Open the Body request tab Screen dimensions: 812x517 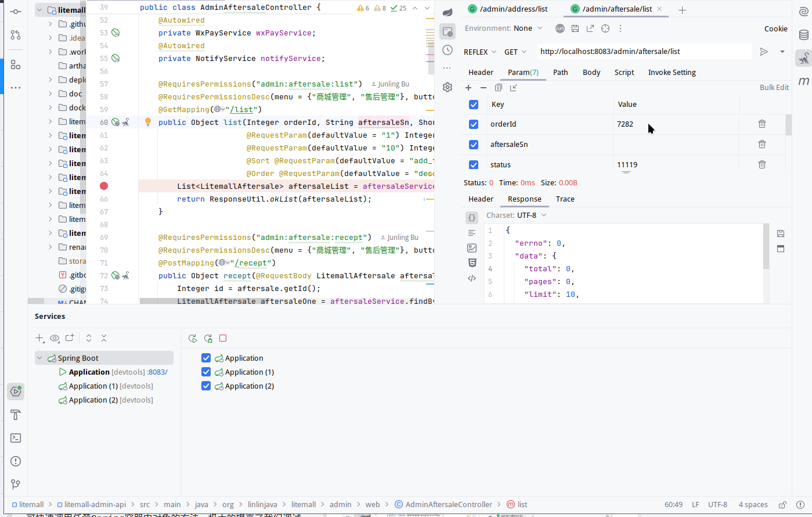click(591, 73)
